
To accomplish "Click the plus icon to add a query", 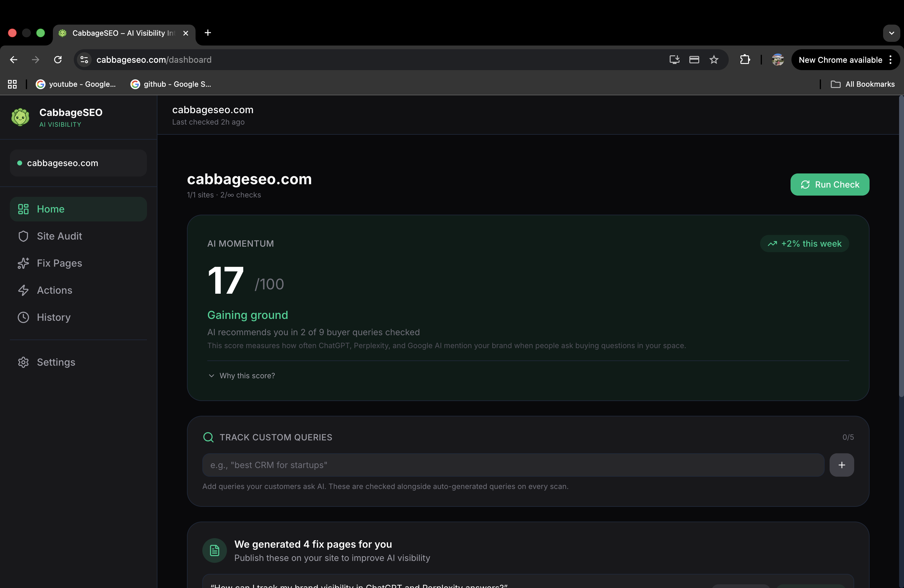I will pyautogui.click(x=842, y=465).
